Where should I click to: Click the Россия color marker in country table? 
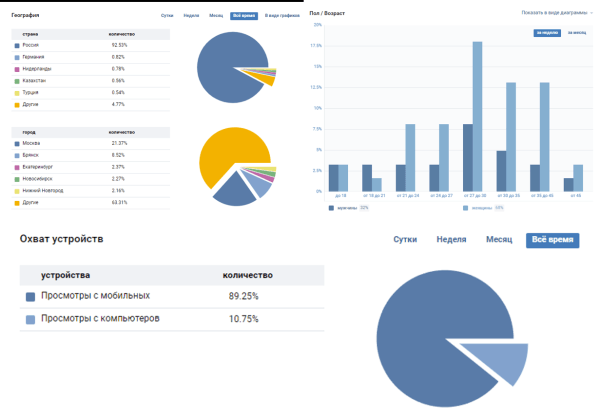click(16, 46)
